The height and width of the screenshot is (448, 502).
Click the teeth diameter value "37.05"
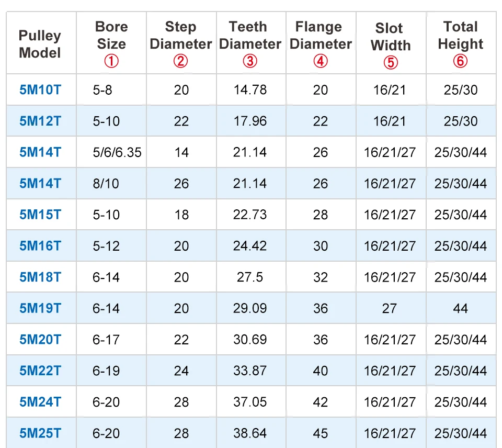250,402
